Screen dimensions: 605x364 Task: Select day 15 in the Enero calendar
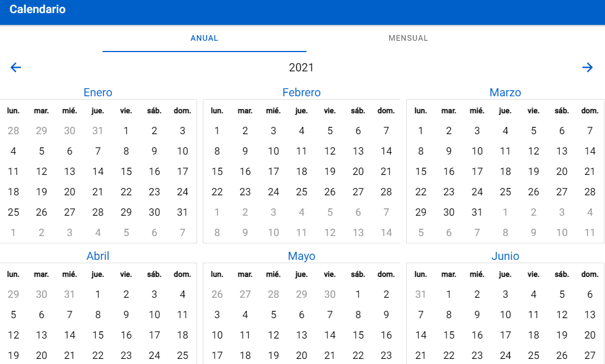pos(126,172)
